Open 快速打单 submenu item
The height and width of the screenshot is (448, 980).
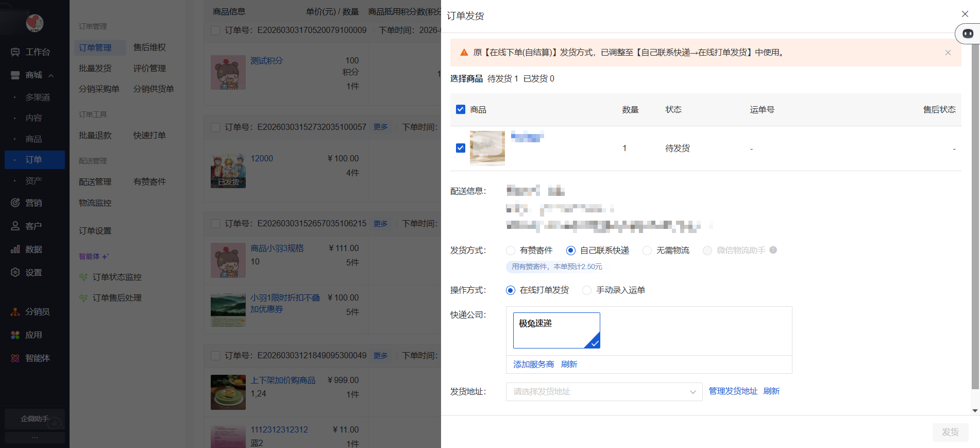(x=149, y=135)
